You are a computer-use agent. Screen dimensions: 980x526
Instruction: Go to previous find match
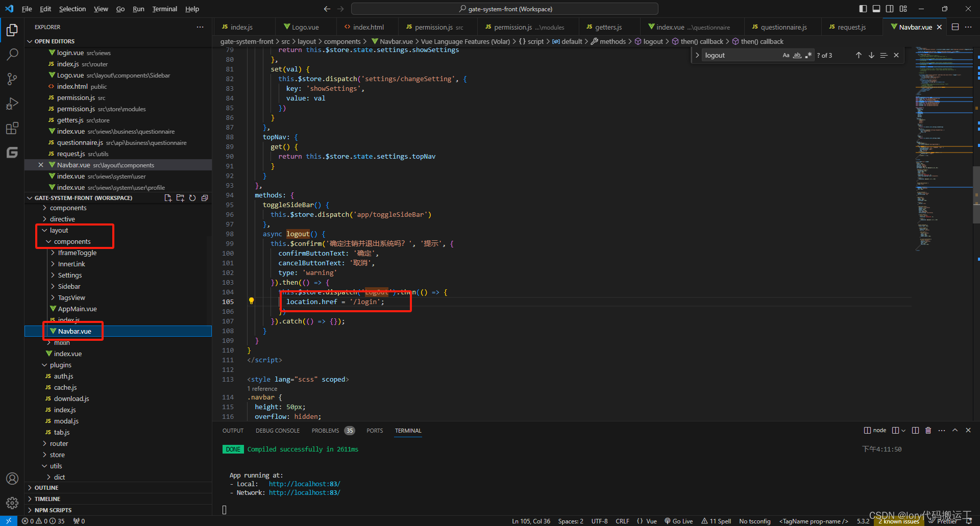(x=859, y=55)
